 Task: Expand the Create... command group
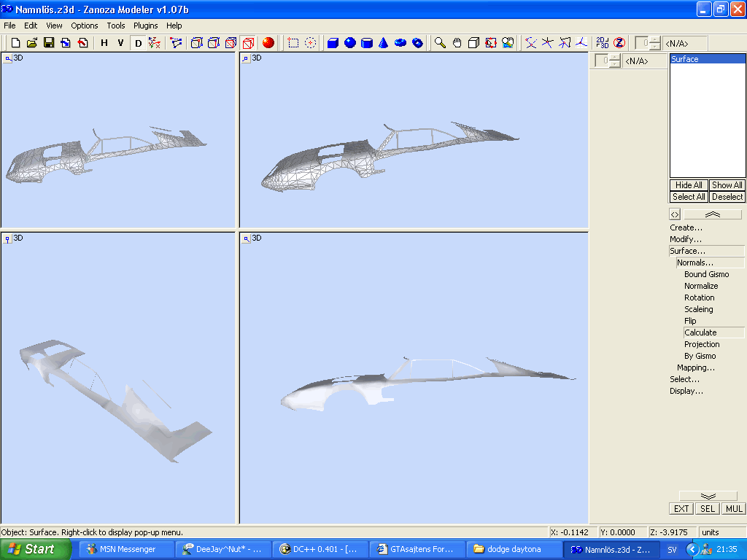[686, 227]
